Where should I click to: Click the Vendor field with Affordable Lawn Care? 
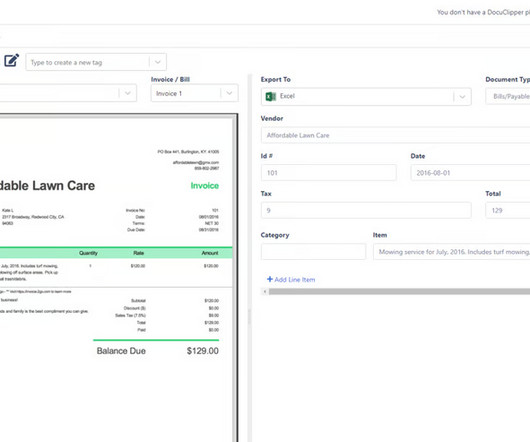(395, 135)
